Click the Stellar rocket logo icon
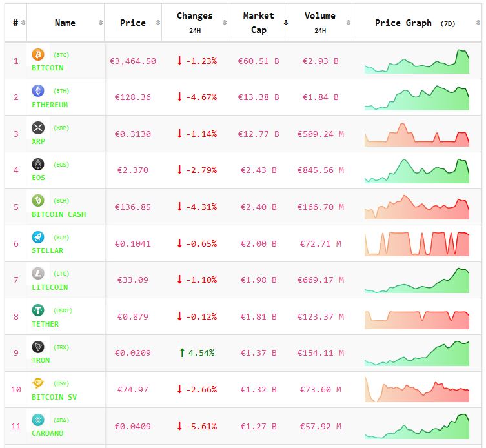The width and height of the screenshot is (486, 448). tap(38, 238)
